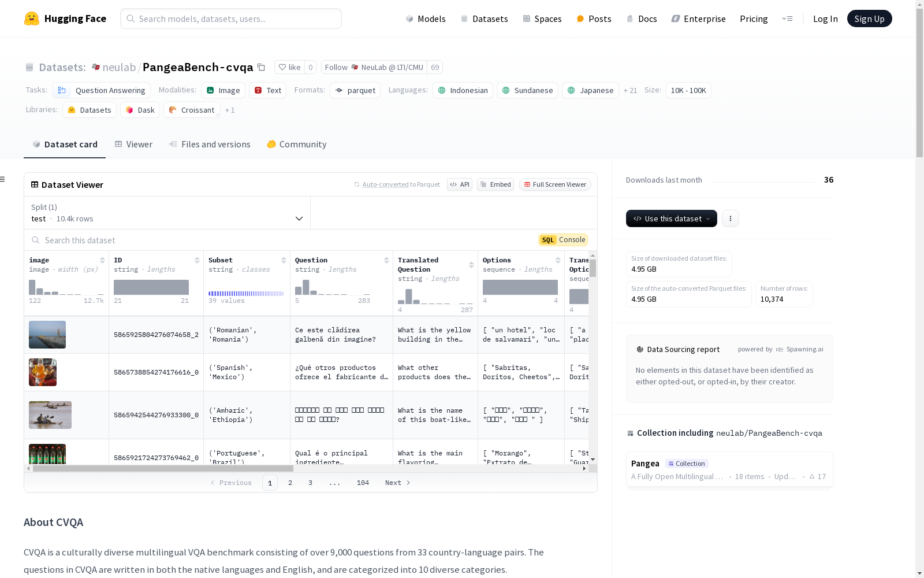Focus the search models input field

[231, 18]
